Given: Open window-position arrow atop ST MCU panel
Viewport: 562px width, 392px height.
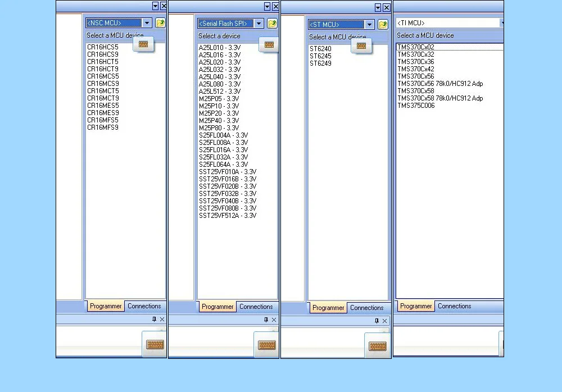Looking at the screenshot, I should (x=378, y=7).
